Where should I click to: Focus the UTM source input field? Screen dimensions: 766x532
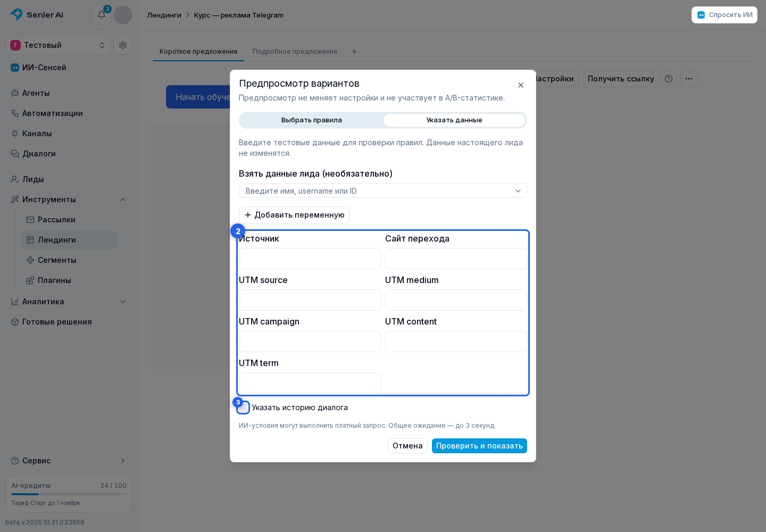[x=310, y=300]
